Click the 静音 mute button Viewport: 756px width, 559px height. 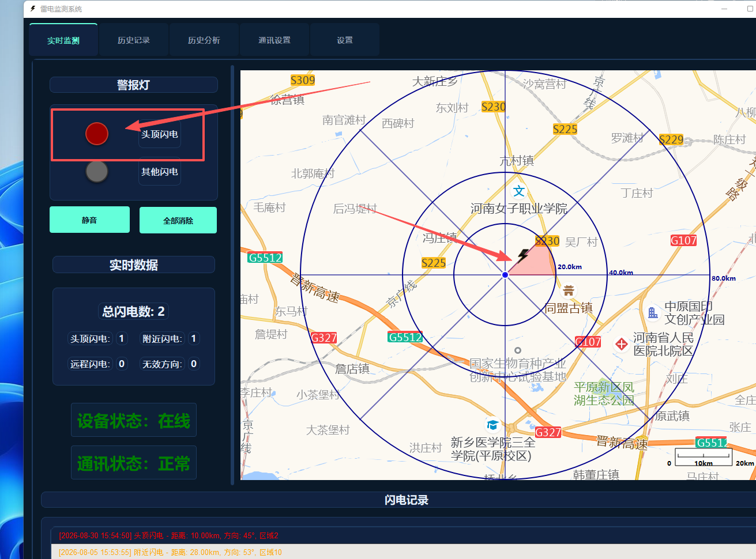pos(89,220)
